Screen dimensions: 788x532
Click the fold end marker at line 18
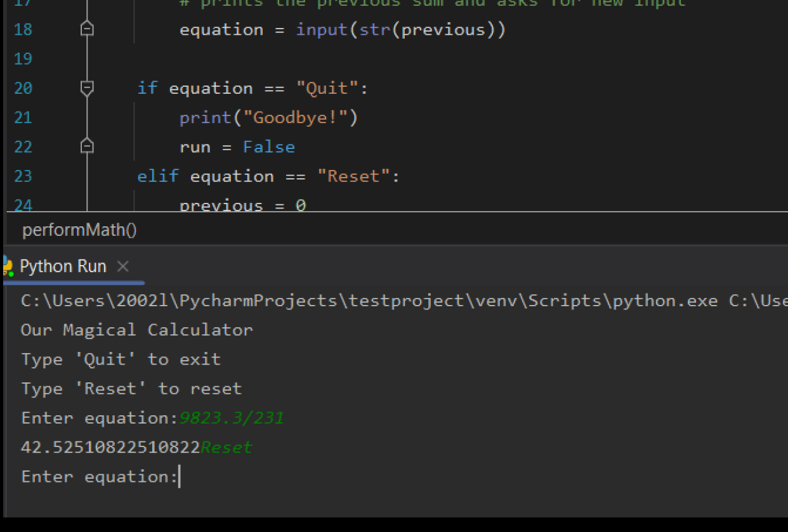(88, 29)
